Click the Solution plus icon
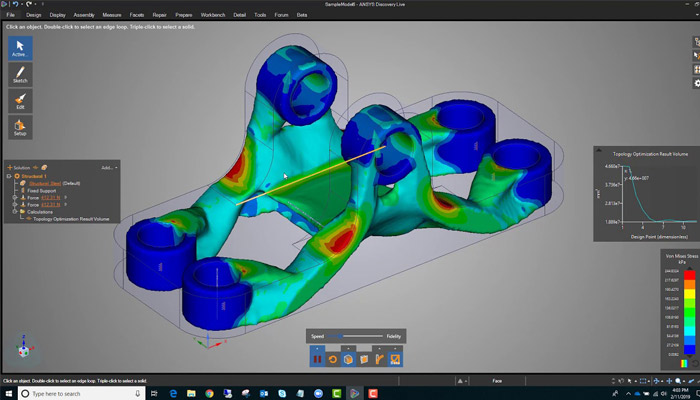 tap(10, 168)
